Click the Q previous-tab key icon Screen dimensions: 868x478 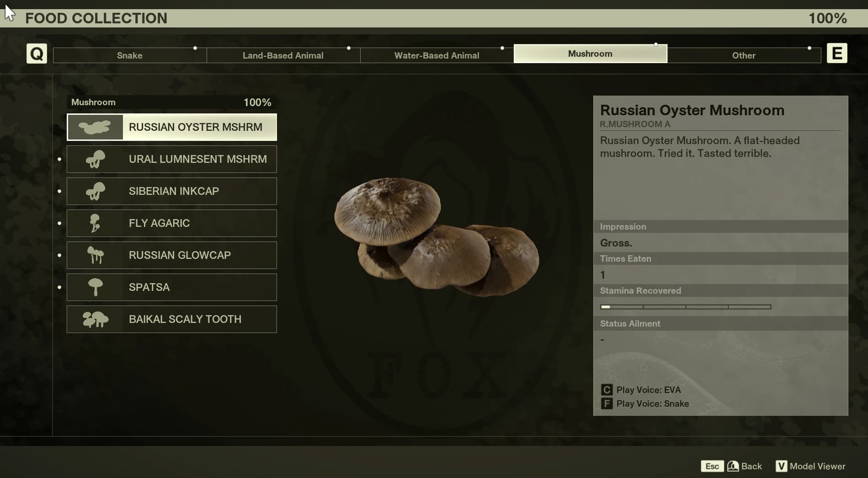pyautogui.click(x=37, y=54)
